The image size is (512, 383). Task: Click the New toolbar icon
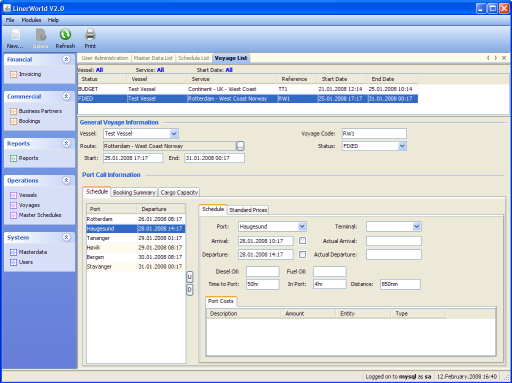(x=15, y=38)
